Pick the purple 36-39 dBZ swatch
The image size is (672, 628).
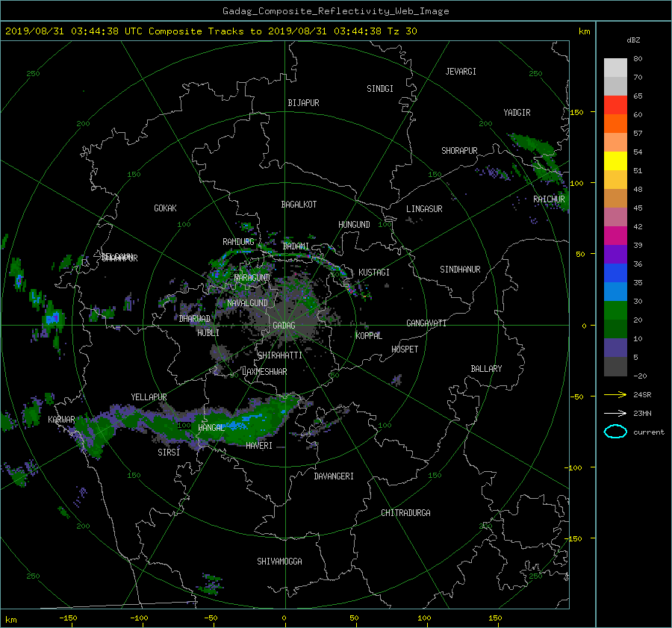pyautogui.click(x=615, y=255)
